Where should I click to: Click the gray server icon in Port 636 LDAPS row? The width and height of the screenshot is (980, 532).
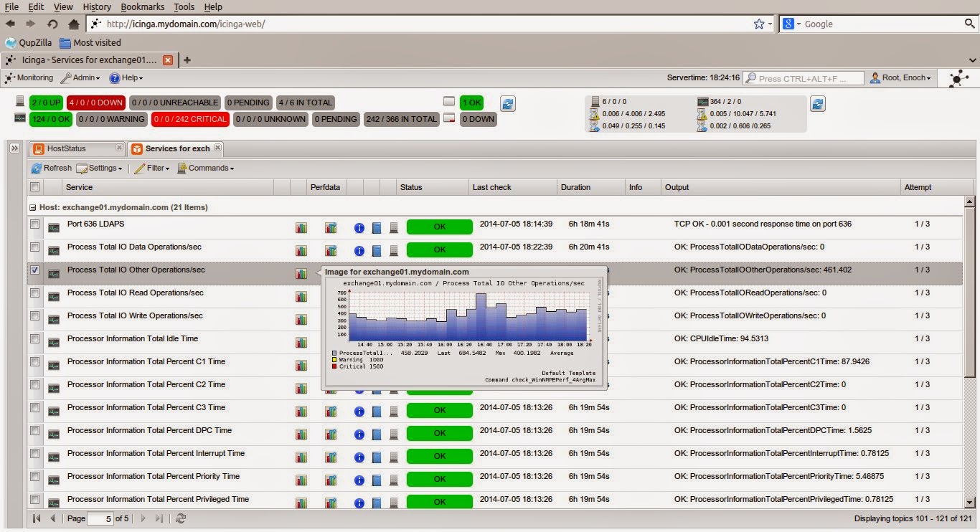pos(393,228)
